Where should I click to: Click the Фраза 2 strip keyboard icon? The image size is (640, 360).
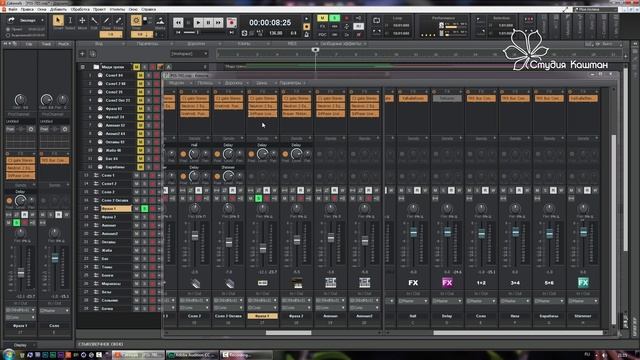click(x=297, y=282)
